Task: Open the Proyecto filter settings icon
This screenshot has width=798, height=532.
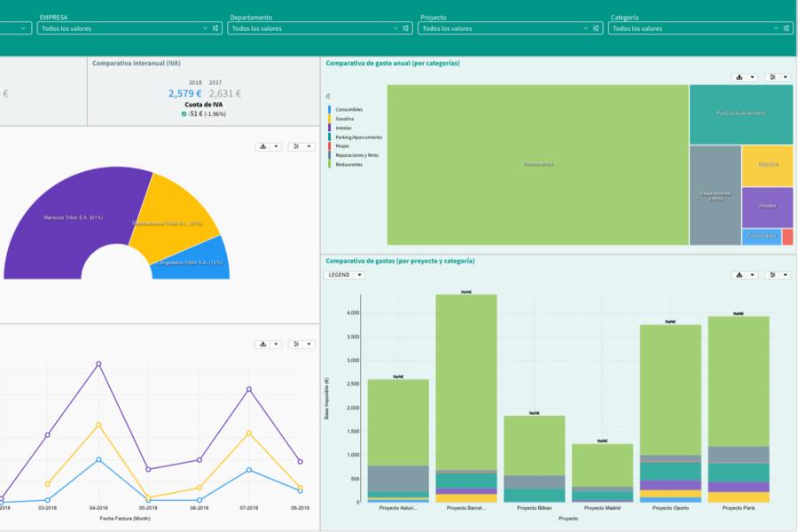Action: click(596, 28)
